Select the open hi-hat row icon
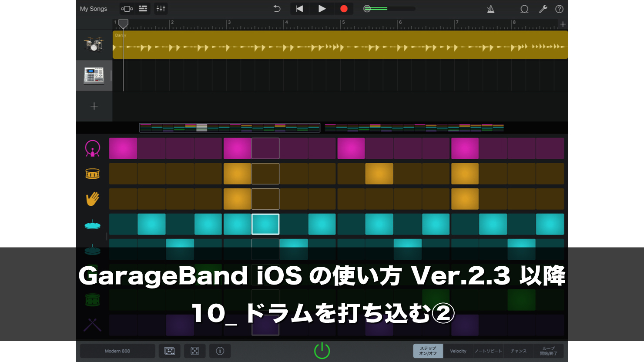644x362 pixels. (x=93, y=250)
